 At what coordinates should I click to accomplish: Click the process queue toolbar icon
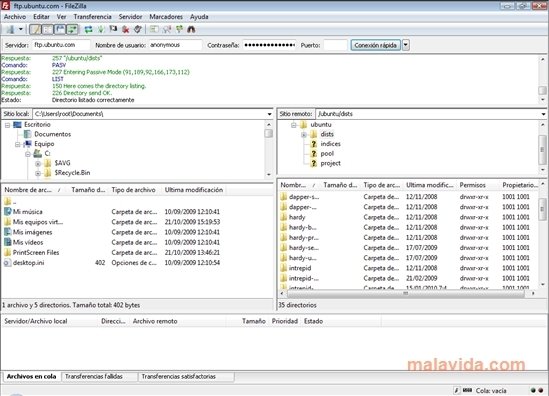click(101, 29)
